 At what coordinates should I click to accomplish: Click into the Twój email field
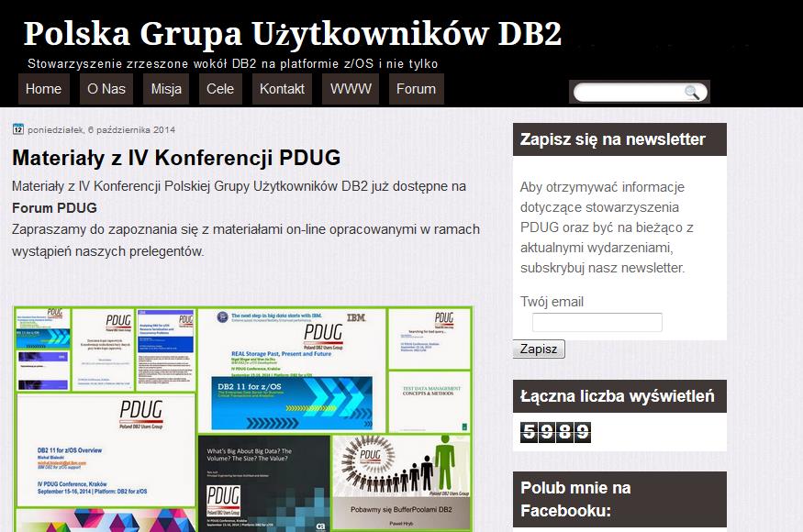[597, 323]
